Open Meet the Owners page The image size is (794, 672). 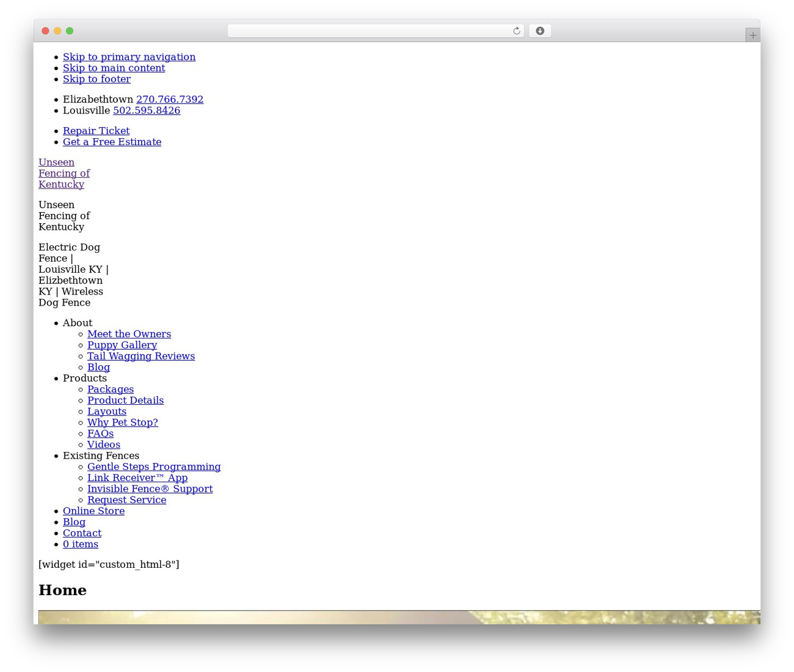point(129,335)
